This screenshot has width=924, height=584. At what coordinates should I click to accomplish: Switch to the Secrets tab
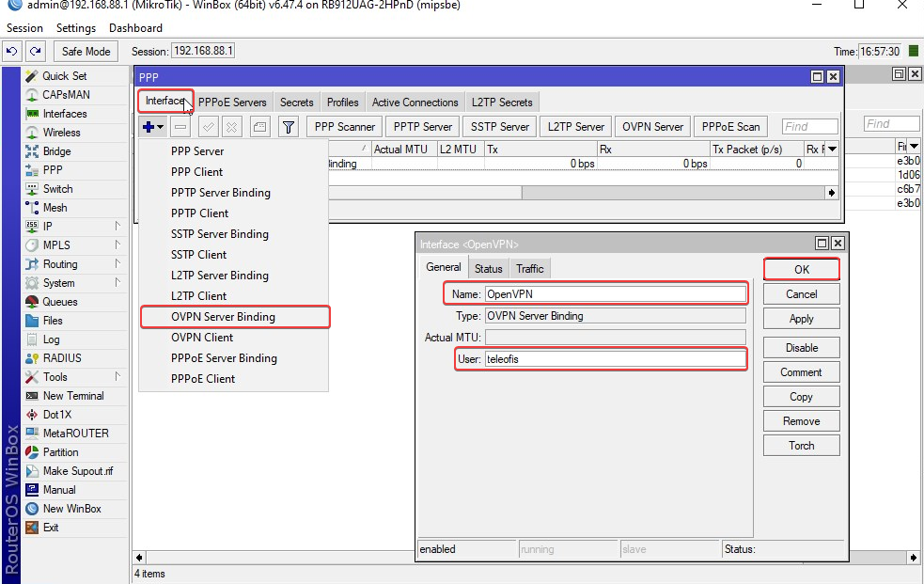tap(296, 102)
